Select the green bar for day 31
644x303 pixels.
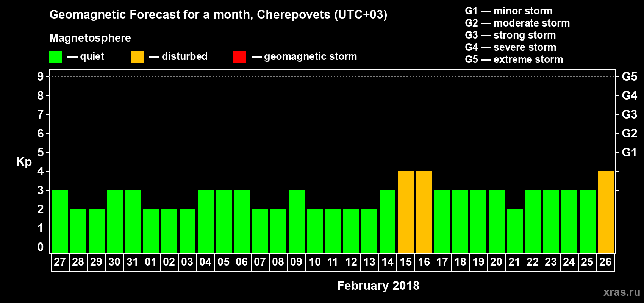pyautogui.click(x=133, y=221)
